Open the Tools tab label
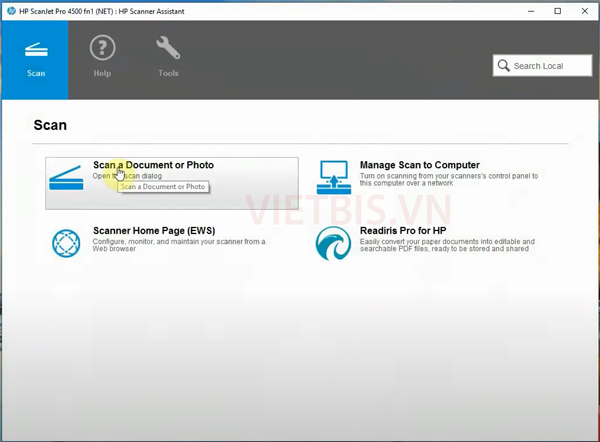This screenshot has height=442, width=600. point(168,74)
